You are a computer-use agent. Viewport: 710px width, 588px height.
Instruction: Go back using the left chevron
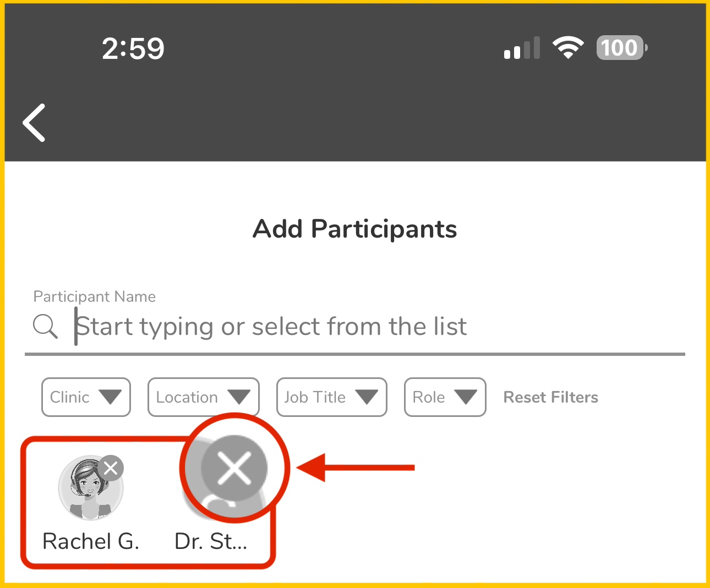pos(34,123)
